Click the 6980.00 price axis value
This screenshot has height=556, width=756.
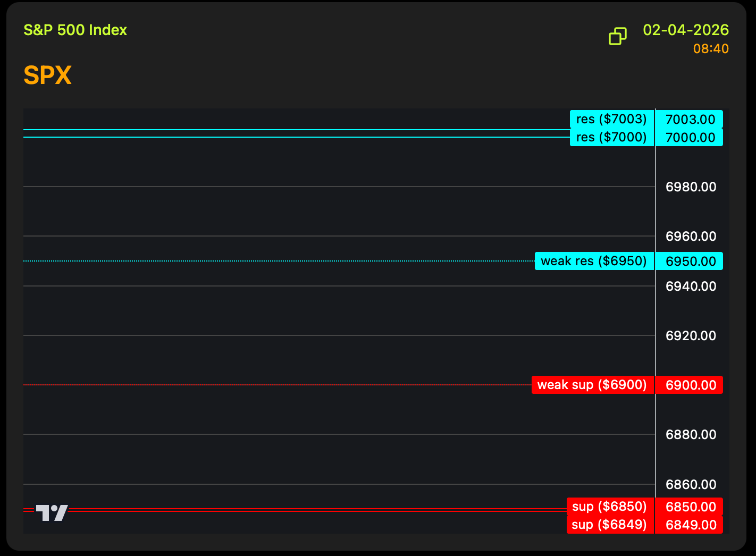(x=691, y=187)
